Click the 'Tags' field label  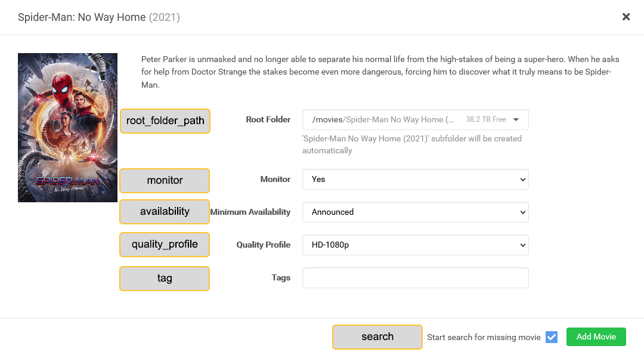(x=281, y=278)
